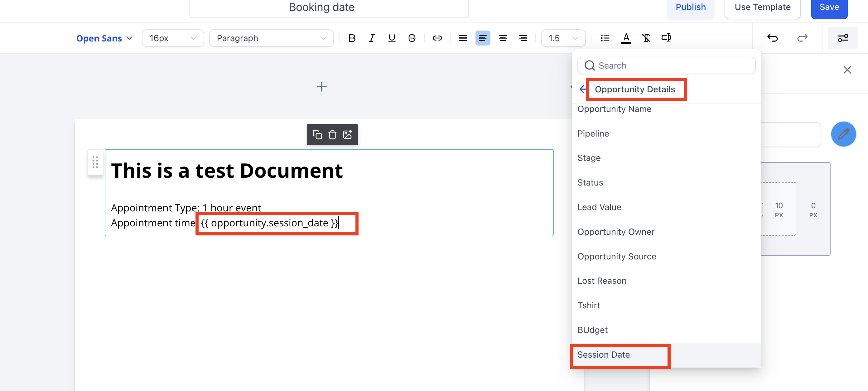Click the clear formatting icon
868x391 pixels.
(x=646, y=38)
